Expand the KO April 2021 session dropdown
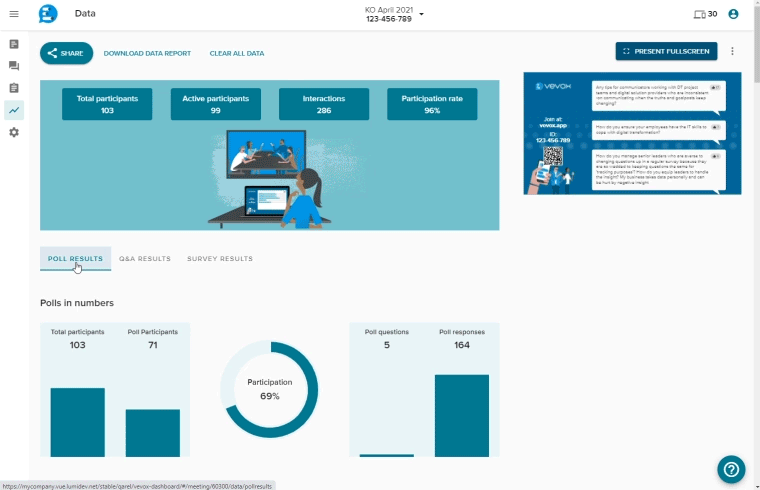The image size is (760, 490). [422, 14]
